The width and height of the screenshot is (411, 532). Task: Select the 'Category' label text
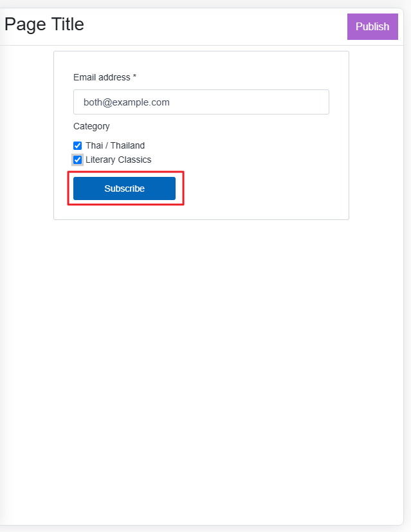[x=91, y=126]
